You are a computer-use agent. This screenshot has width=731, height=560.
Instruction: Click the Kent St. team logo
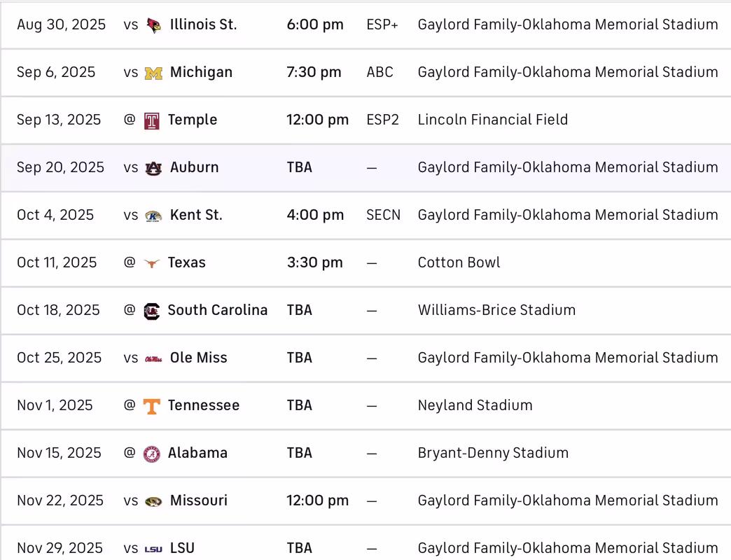pyautogui.click(x=153, y=216)
